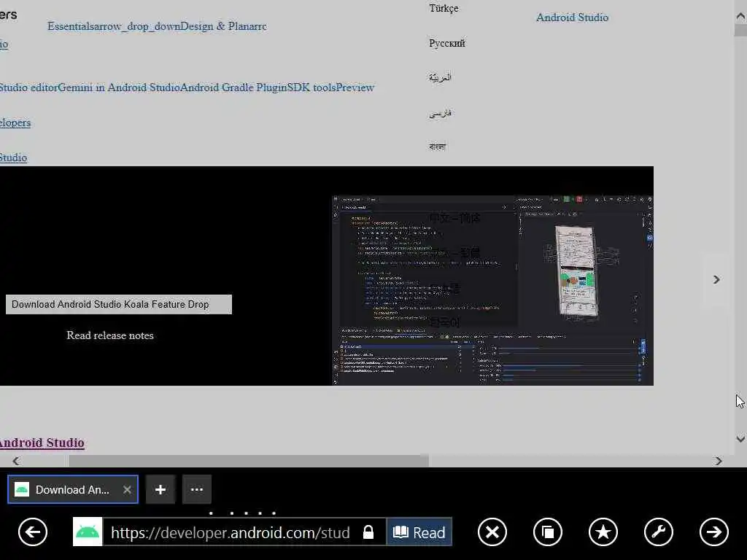Open tab options ellipsis menu
This screenshot has width=747, height=560.
pyautogui.click(x=197, y=489)
